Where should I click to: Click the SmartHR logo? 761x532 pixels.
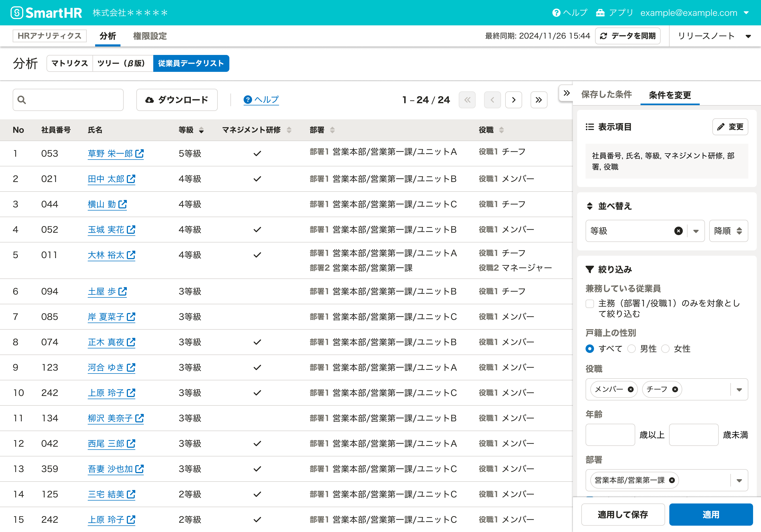tap(46, 13)
